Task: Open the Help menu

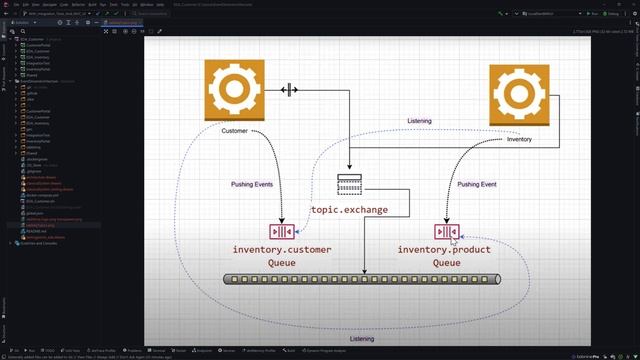Action: click(160, 4)
